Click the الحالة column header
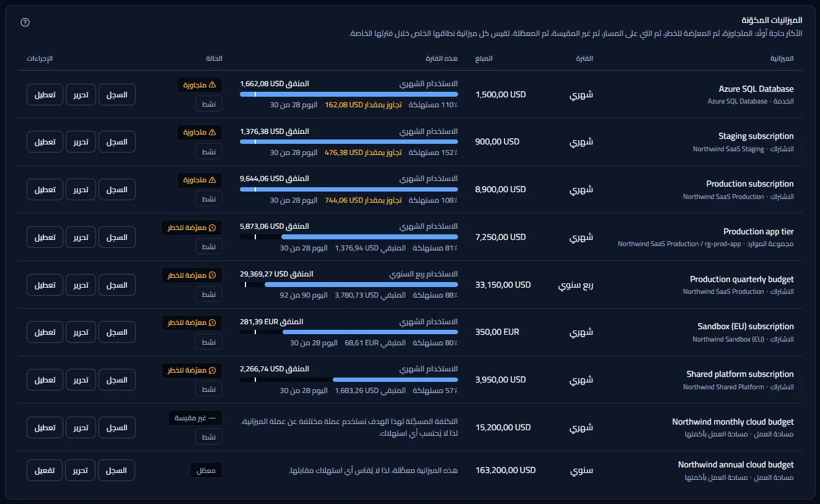 214,58
